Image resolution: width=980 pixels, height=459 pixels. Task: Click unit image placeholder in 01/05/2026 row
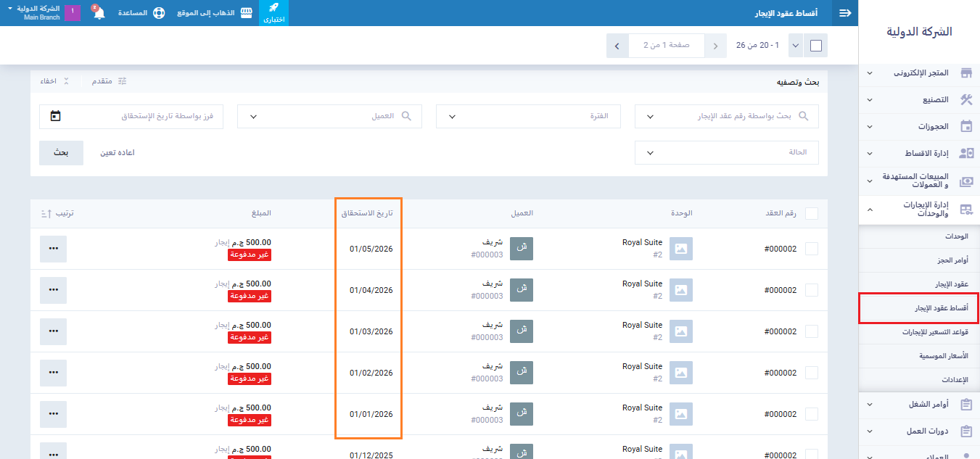680,249
